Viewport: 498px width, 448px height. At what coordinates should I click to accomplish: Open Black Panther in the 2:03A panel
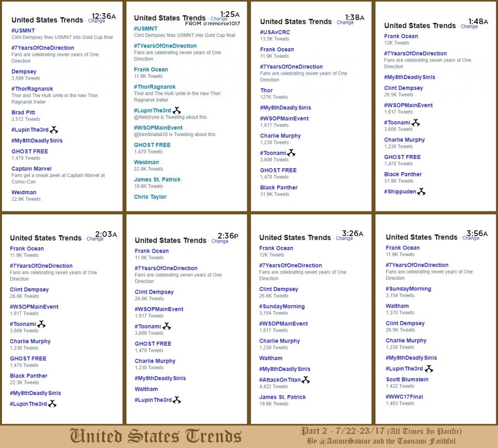[x=29, y=376]
